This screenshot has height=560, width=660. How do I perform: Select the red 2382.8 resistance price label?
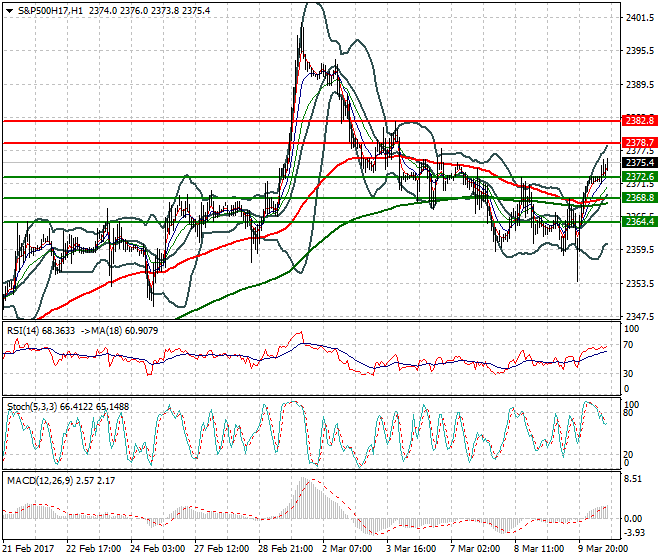(x=639, y=121)
